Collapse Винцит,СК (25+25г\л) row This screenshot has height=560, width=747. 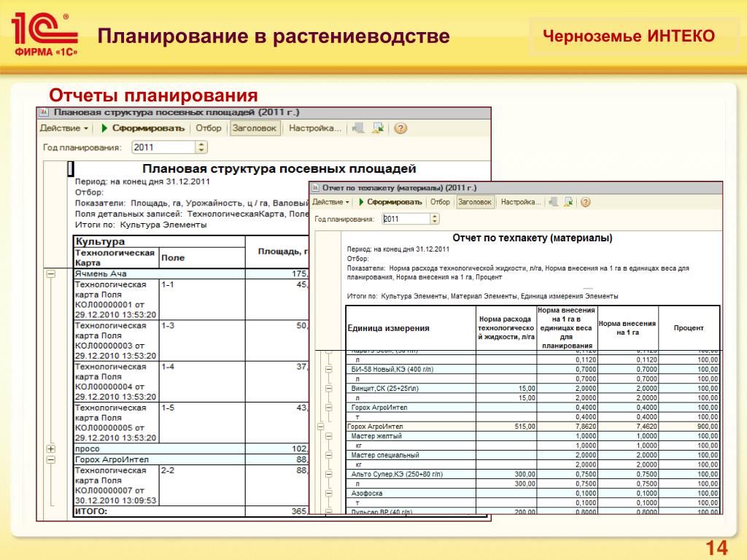coord(329,389)
